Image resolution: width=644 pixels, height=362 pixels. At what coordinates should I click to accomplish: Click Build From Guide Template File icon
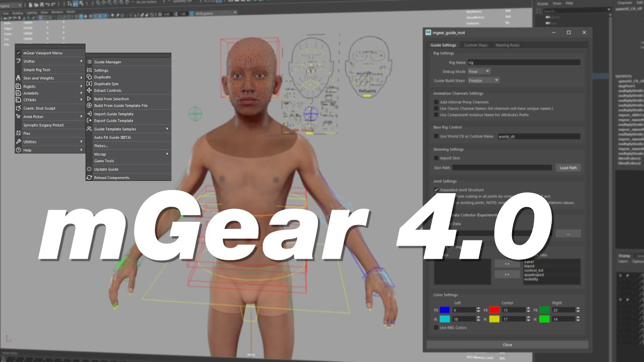tap(90, 106)
